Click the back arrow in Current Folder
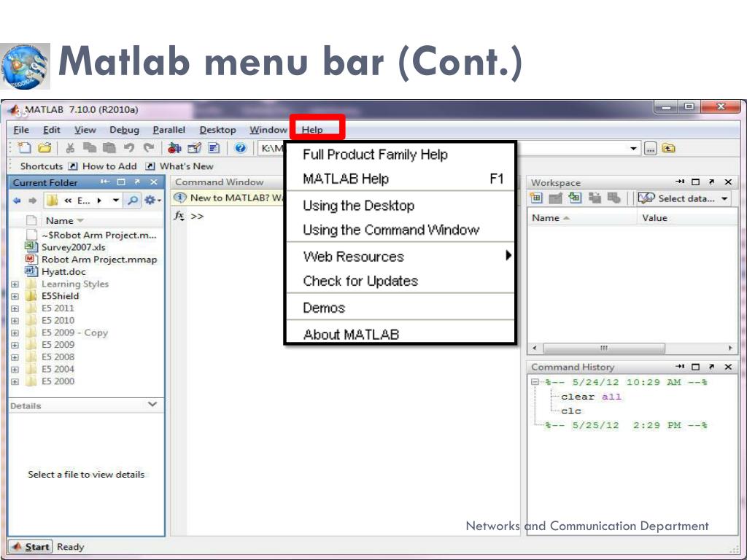The image size is (747, 560). pos(18,201)
